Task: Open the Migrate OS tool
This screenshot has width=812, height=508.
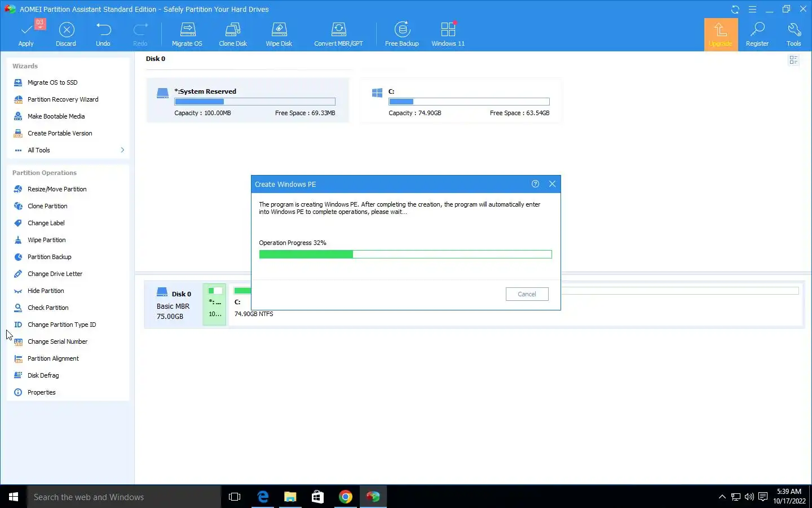Action: [x=187, y=34]
